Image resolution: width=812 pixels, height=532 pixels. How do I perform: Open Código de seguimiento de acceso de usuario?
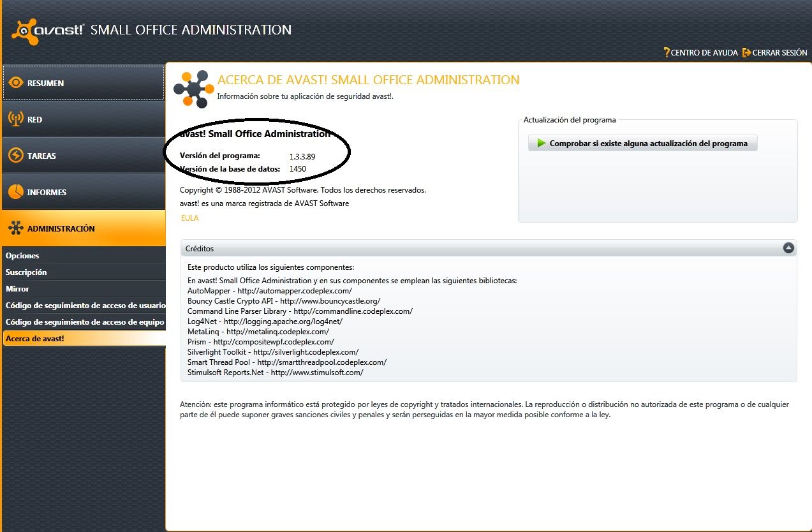coord(84,306)
